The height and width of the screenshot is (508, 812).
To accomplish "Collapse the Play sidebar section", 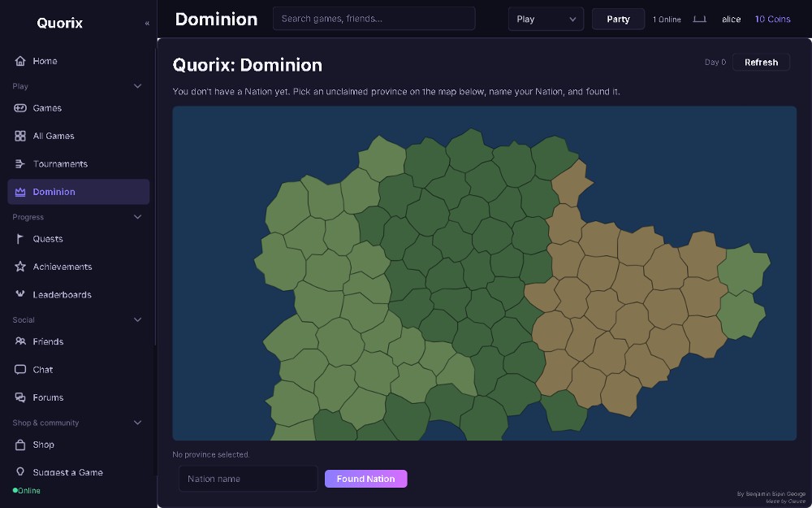I will click(x=138, y=86).
